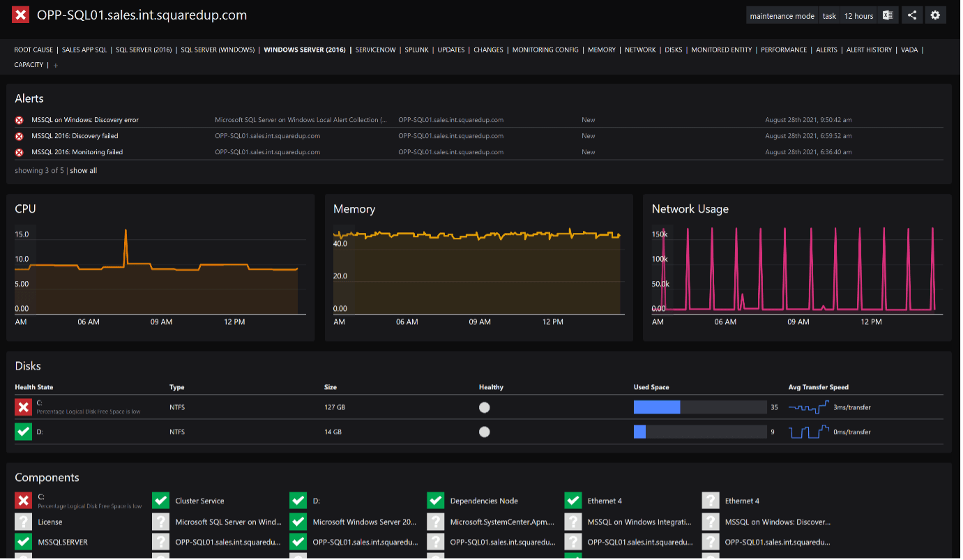
Task: Click the Healthy indicator circle for disk C:
Action: [485, 407]
